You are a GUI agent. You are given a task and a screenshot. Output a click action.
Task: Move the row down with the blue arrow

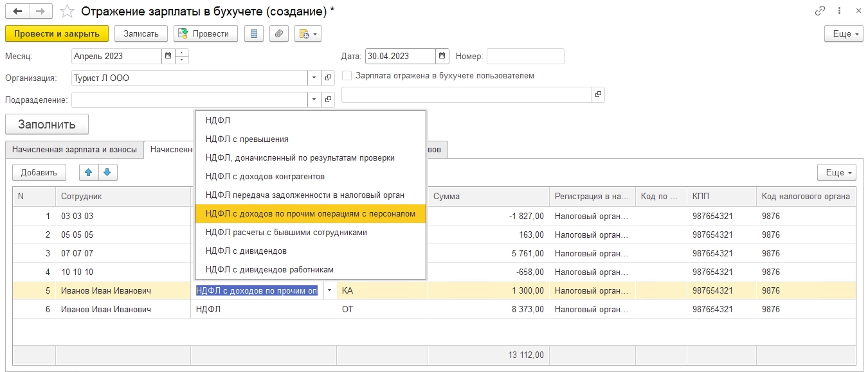107,172
